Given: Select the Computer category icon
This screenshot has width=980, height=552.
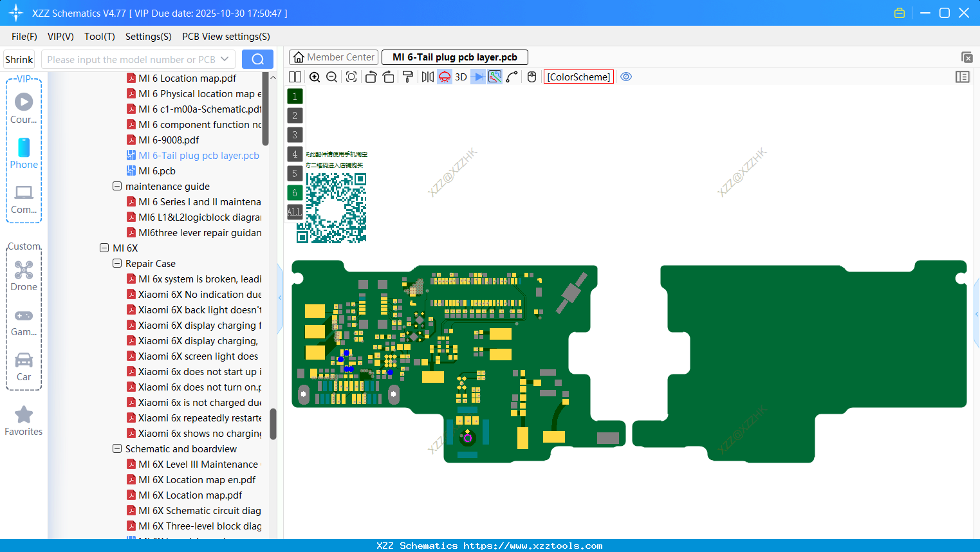Looking at the screenshot, I should click(x=24, y=198).
